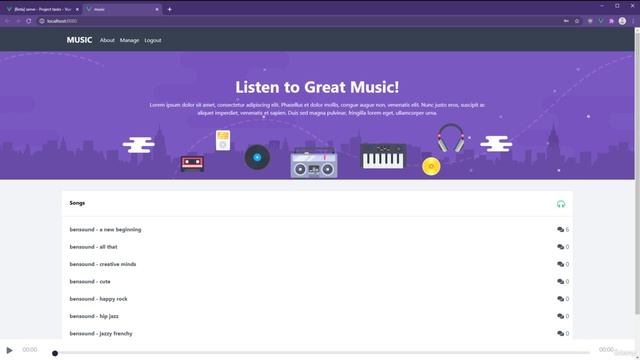
Task: Open song bensound - creative minds
Action: tap(103, 264)
